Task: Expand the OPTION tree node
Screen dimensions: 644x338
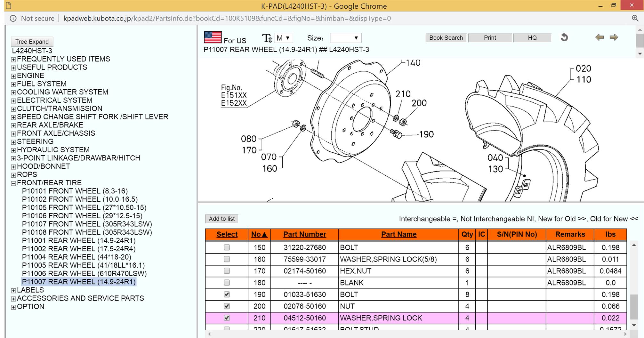Action: tap(13, 307)
